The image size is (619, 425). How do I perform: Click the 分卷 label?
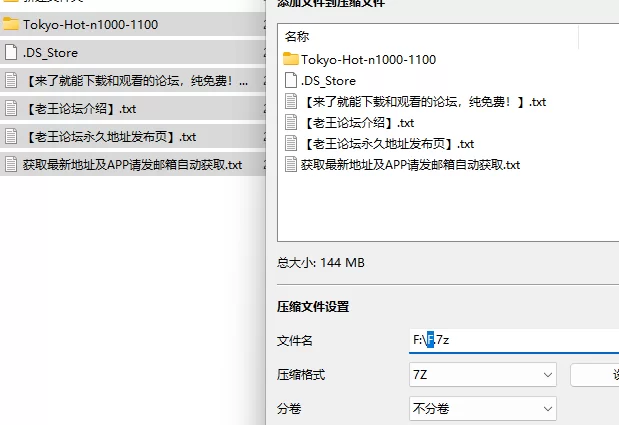289,408
